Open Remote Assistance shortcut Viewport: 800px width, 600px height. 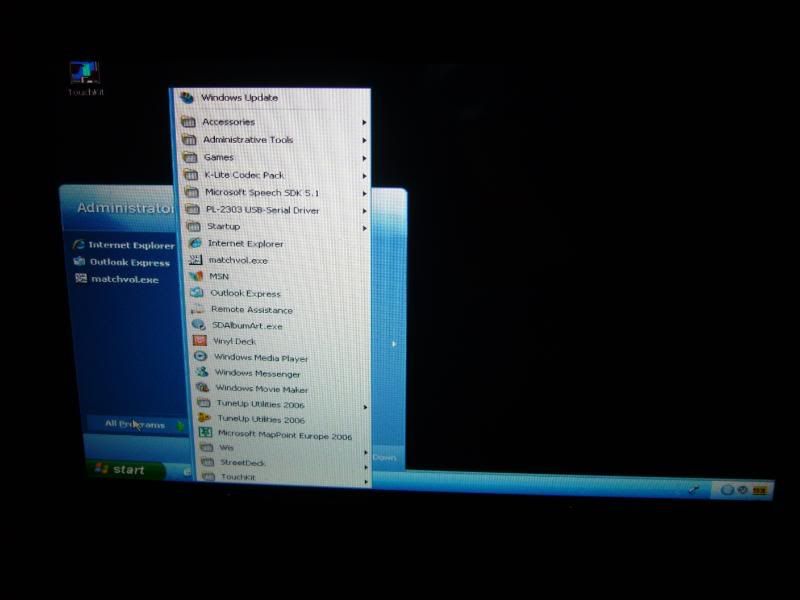251,310
